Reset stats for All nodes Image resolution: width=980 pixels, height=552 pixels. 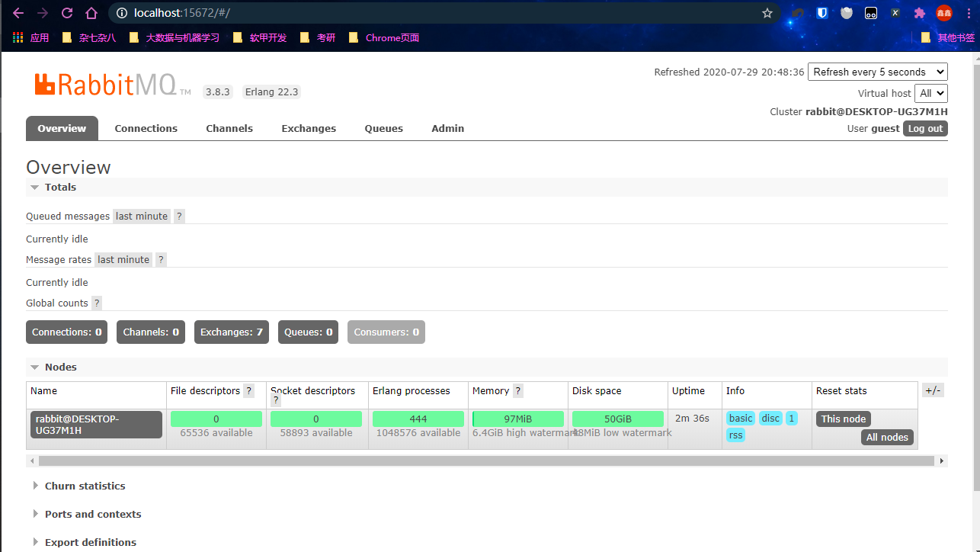click(888, 437)
